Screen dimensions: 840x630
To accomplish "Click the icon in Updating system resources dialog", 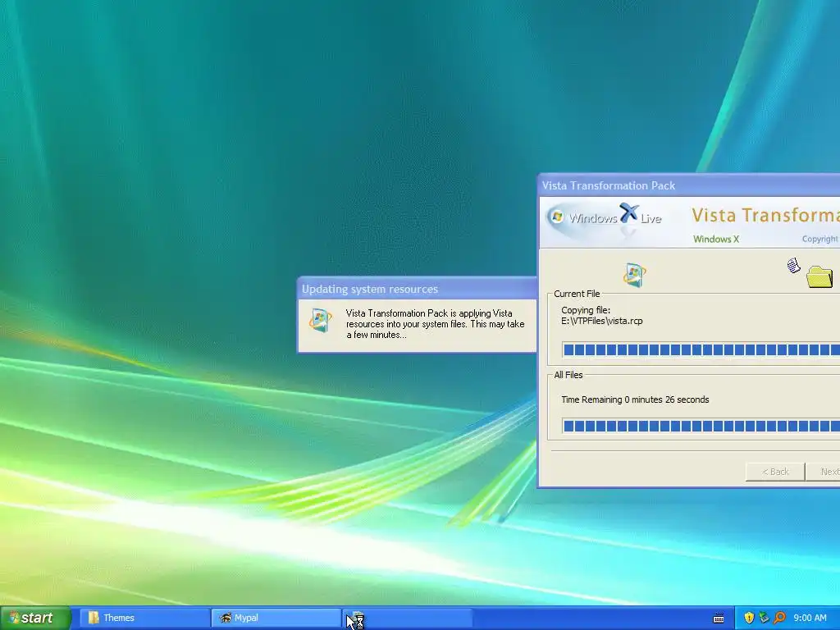I will [321, 321].
